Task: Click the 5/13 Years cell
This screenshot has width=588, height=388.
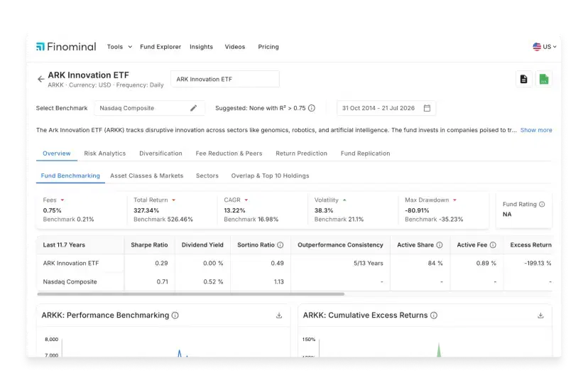Action: 369,264
